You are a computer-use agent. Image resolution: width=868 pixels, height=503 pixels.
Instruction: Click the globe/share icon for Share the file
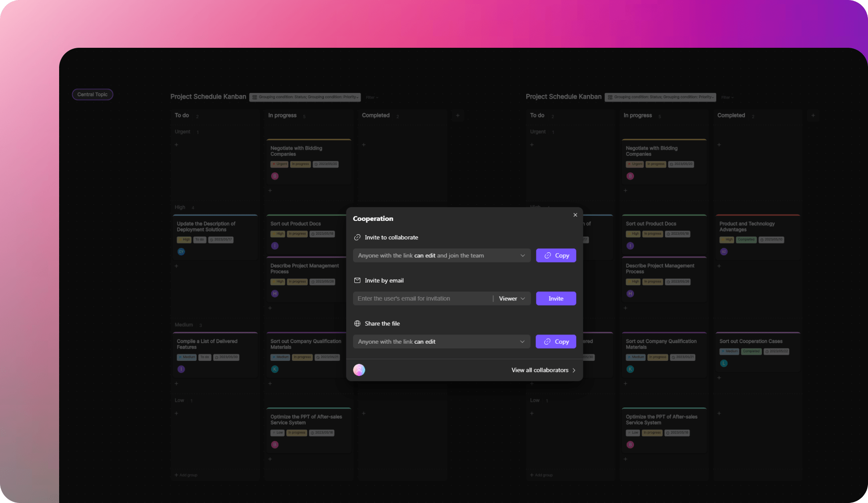pyautogui.click(x=357, y=323)
